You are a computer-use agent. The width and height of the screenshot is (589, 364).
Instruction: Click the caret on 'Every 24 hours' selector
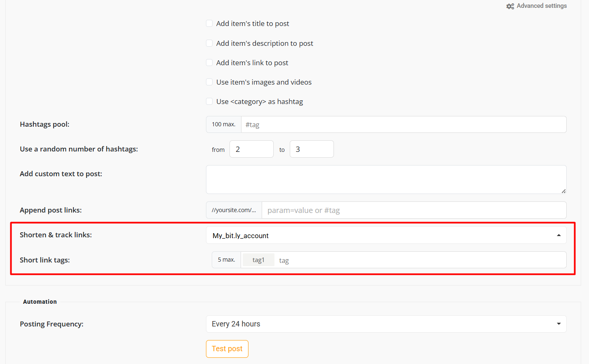(558, 324)
